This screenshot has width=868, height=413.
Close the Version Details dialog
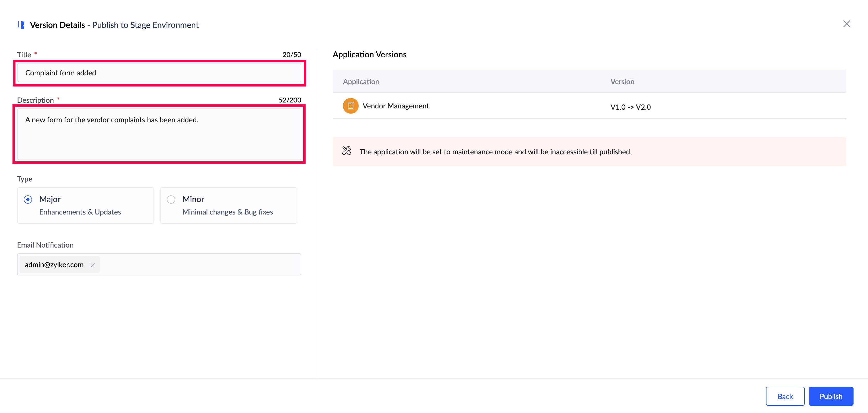coord(847,24)
